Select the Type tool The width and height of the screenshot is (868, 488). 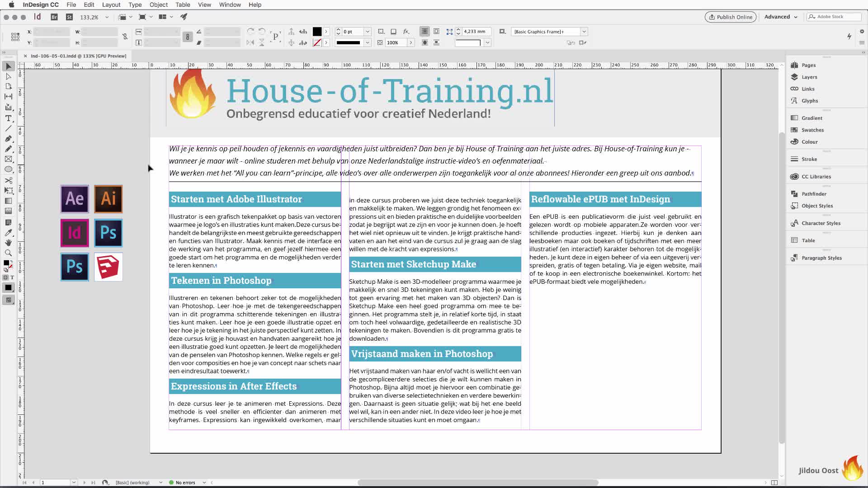tap(8, 118)
